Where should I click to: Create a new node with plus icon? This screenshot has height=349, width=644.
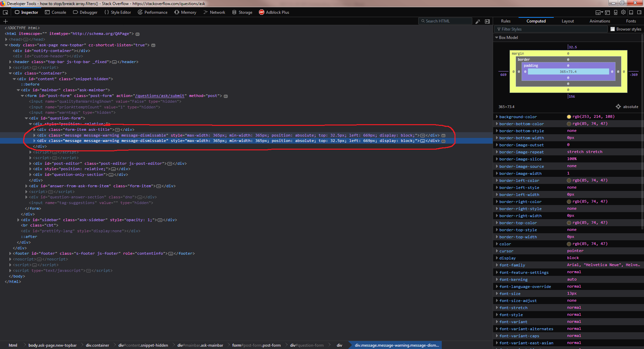coord(5,21)
